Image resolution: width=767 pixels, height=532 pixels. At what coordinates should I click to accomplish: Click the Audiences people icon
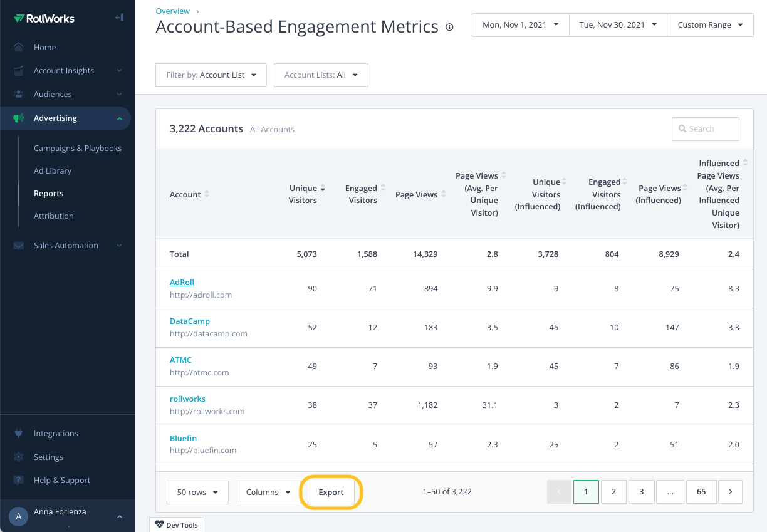[19, 95]
